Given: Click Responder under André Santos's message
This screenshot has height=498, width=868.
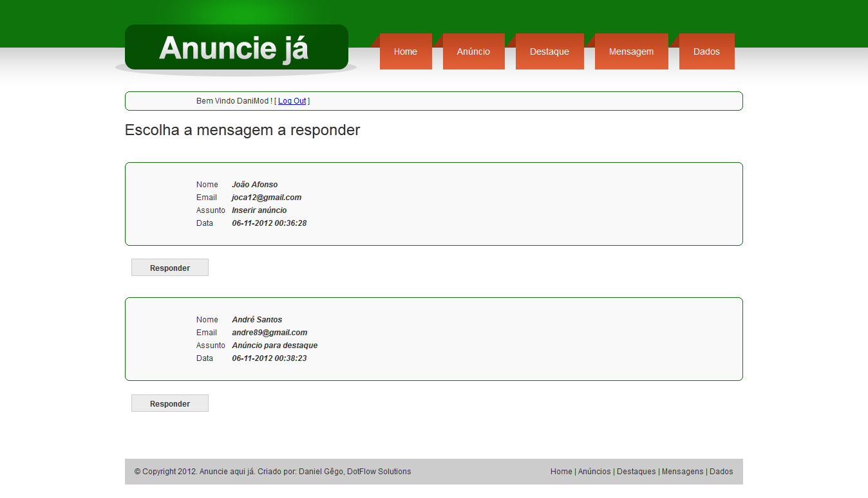Looking at the screenshot, I should [170, 403].
